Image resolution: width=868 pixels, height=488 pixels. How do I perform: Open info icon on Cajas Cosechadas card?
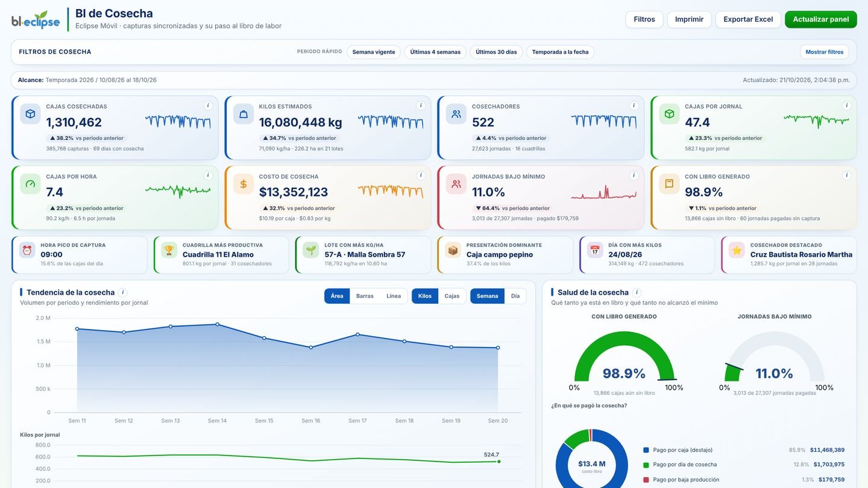(x=208, y=105)
